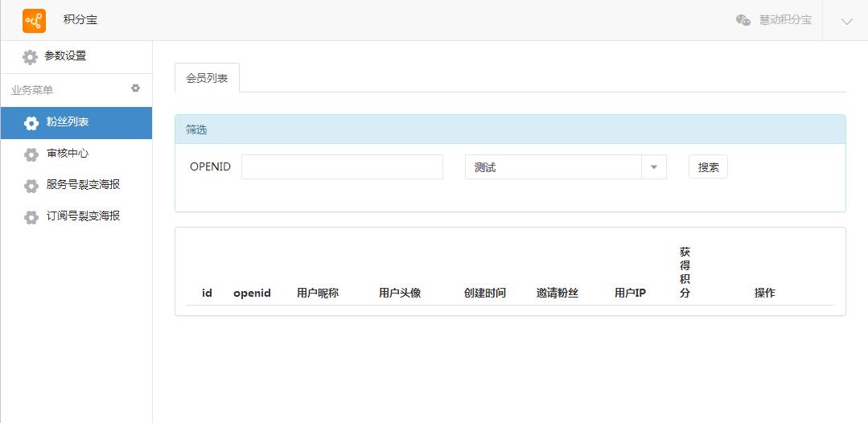Click the small gear next to 业务菜单
The width and height of the screenshot is (868, 423).
[136, 88]
